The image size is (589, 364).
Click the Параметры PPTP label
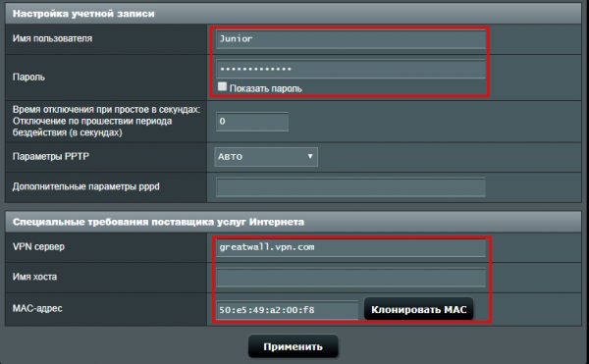(x=51, y=156)
